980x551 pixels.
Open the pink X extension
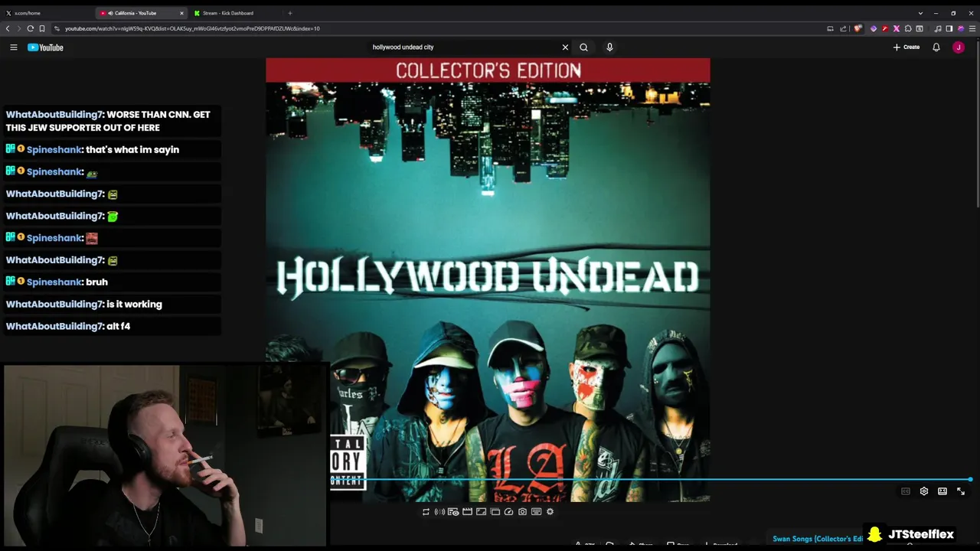tap(897, 29)
